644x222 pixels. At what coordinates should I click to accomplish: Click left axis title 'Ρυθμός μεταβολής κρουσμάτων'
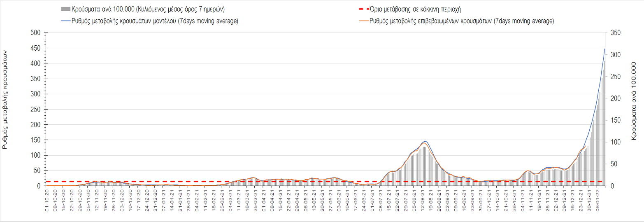click(6, 99)
